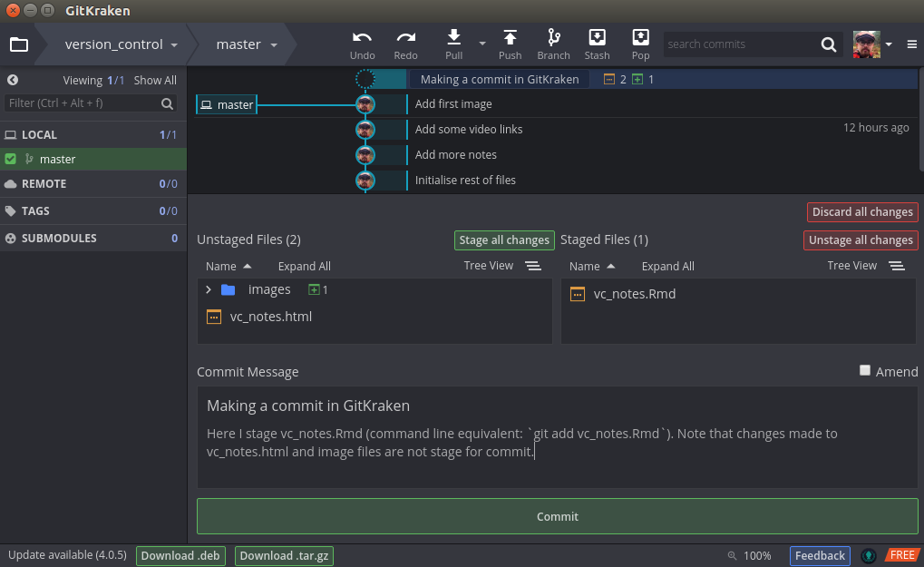924x567 pixels.
Task: Pop stash using the Pop icon
Action: [640, 37]
